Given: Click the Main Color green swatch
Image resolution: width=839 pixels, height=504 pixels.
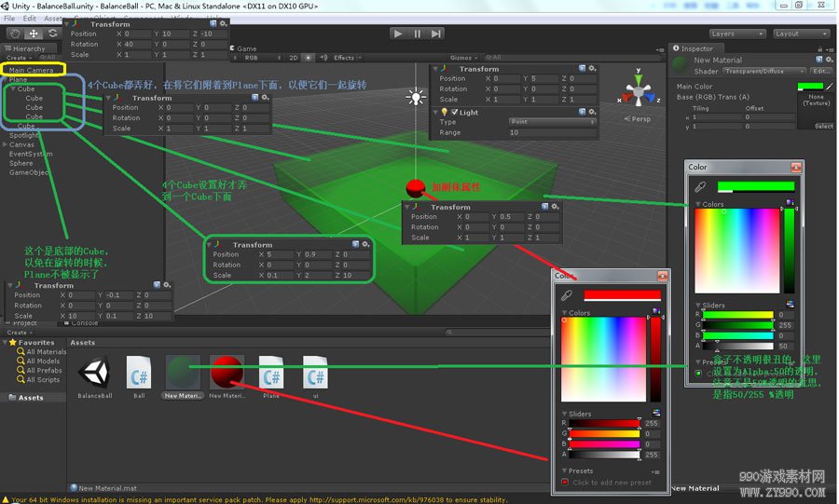Looking at the screenshot, I should tap(810, 86).
